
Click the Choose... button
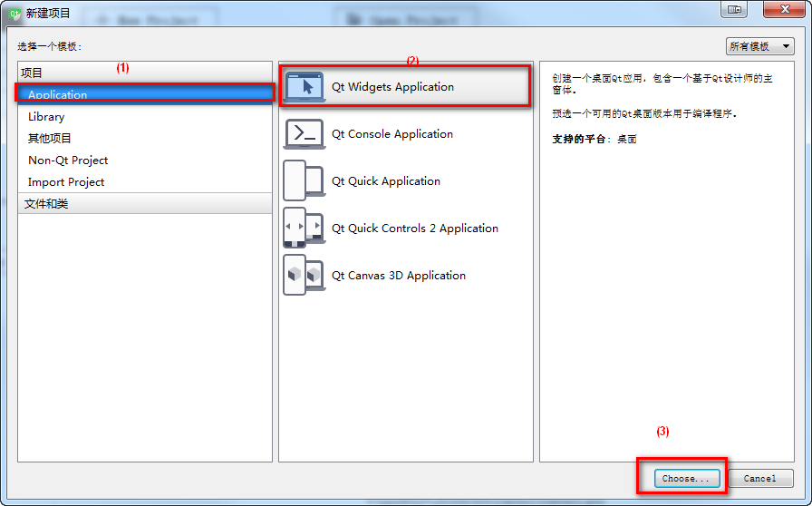tap(687, 478)
